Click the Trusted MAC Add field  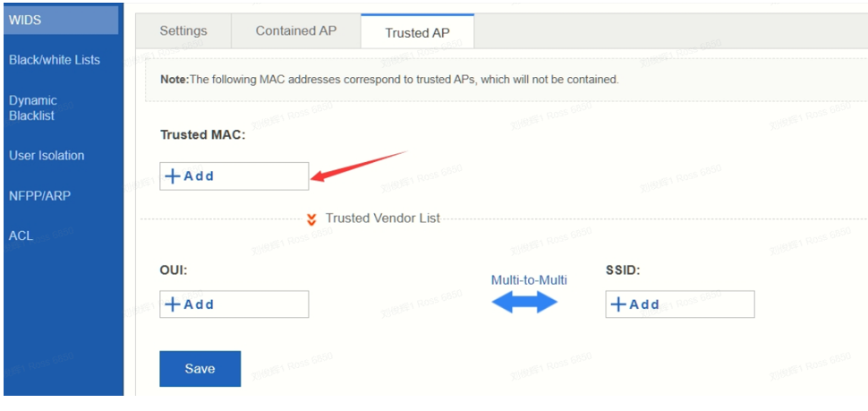coord(234,176)
